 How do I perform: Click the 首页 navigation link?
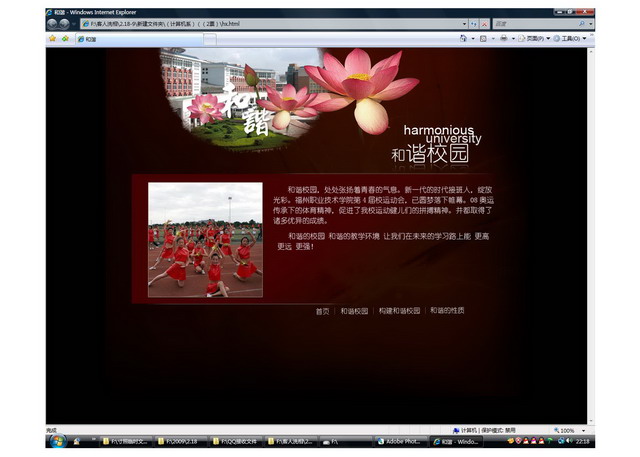coord(322,311)
